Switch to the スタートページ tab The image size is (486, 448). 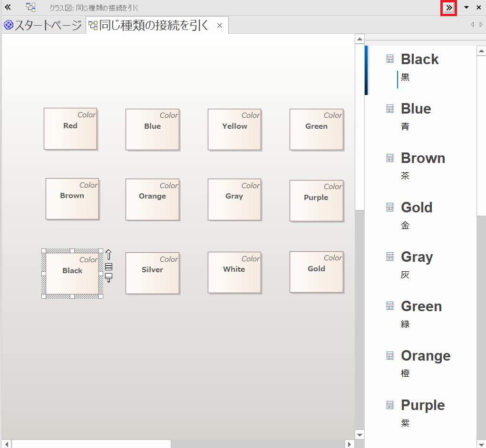tap(43, 26)
